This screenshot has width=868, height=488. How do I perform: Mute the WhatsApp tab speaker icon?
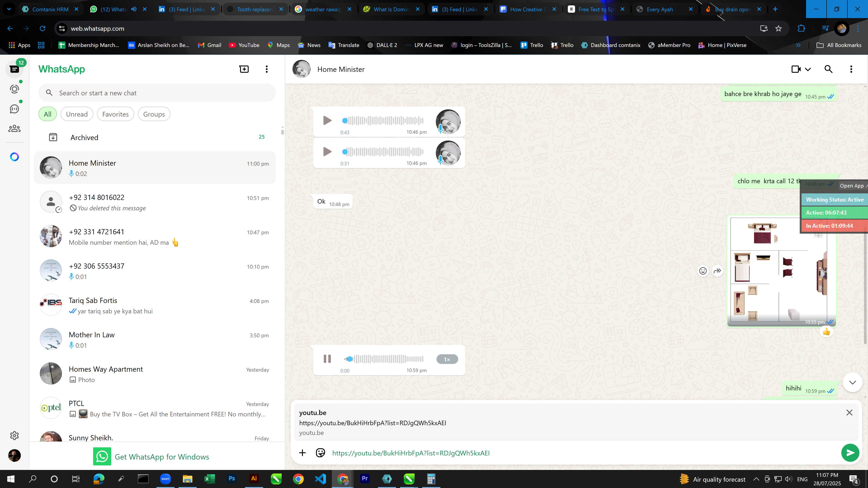pyautogui.click(x=134, y=9)
